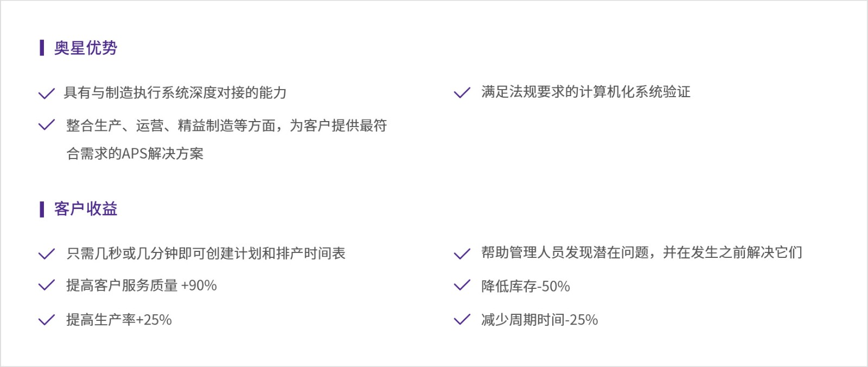Click text 具有与制造执行系统深度对接的能力
This screenshot has height=367, width=868.
[x=175, y=93]
